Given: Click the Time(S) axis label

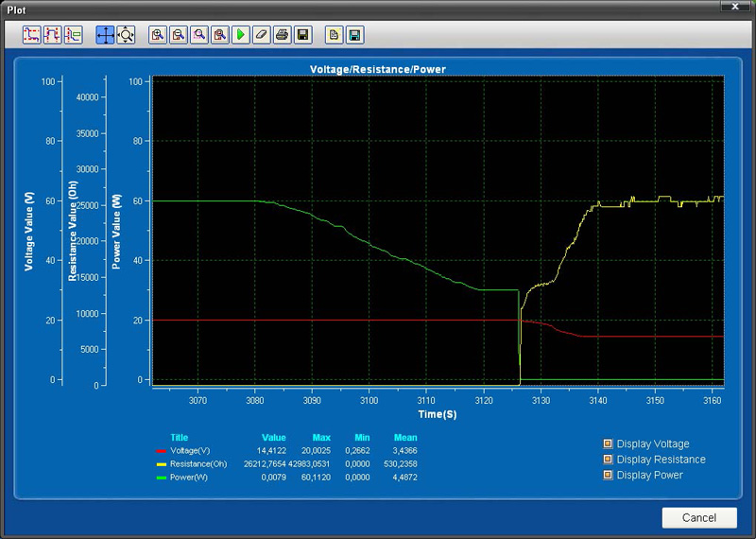Looking at the screenshot, I should click(x=438, y=414).
